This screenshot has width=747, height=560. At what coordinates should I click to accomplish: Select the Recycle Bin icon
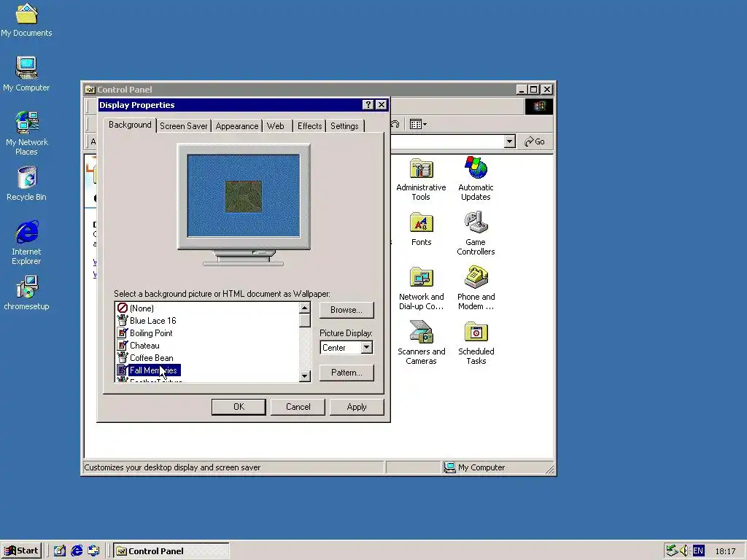tap(26, 184)
